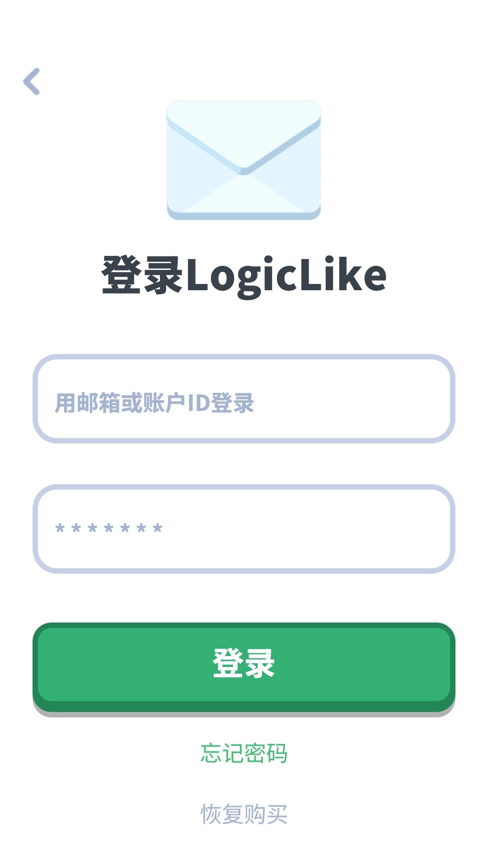Open the 忘记密码 link
This screenshot has width=488, height=868.
click(244, 753)
